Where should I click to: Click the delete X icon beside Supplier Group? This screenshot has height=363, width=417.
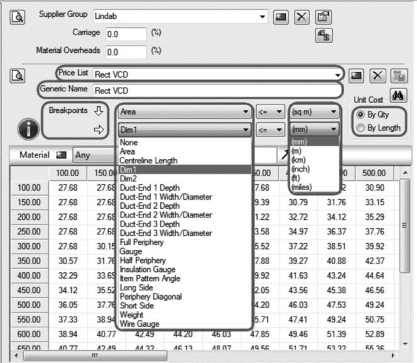tap(302, 17)
